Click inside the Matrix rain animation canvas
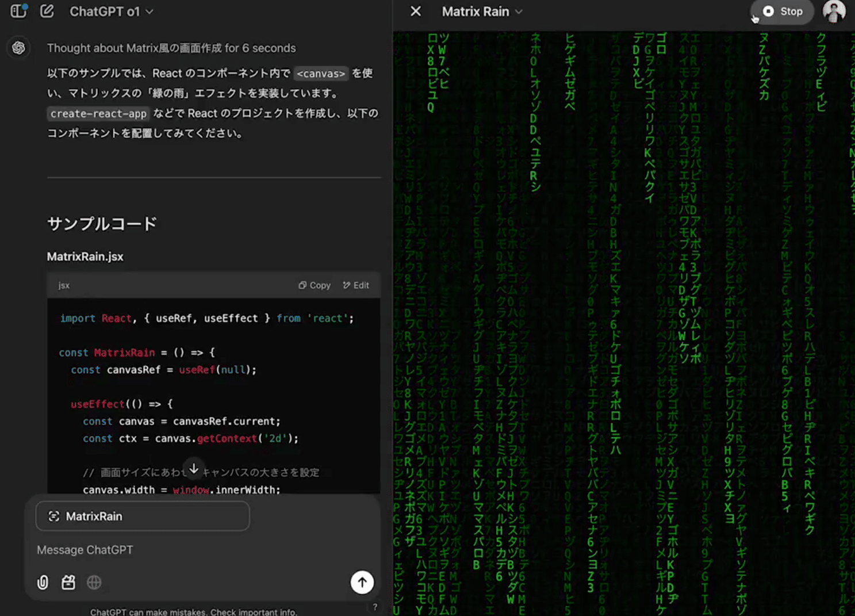Image resolution: width=855 pixels, height=616 pixels. click(624, 322)
